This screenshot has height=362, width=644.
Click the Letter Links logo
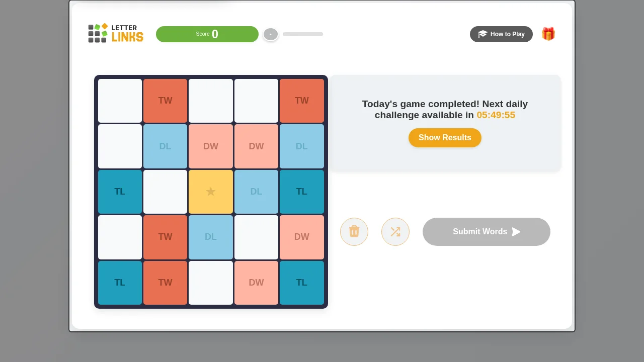116,33
